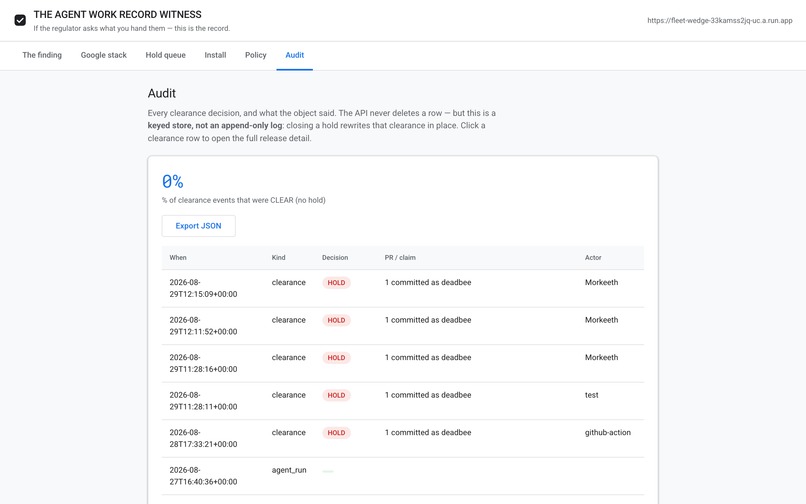Click the 2026-08-27T16:40:36+00:00 timestamp
The image size is (806, 504).
(204, 476)
